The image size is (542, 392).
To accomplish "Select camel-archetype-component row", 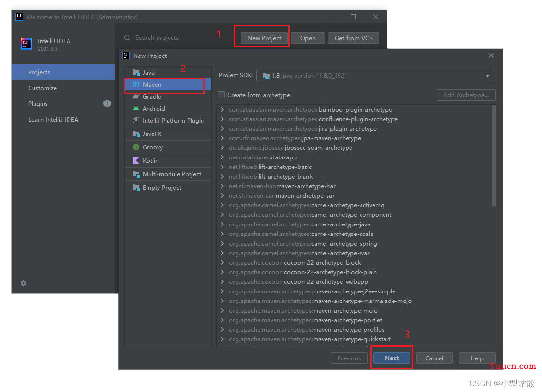I will pyautogui.click(x=354, y=214).
